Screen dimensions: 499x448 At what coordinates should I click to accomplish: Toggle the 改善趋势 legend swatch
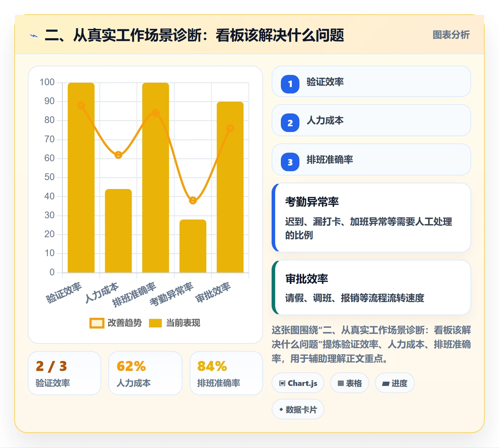coord(97,323)
